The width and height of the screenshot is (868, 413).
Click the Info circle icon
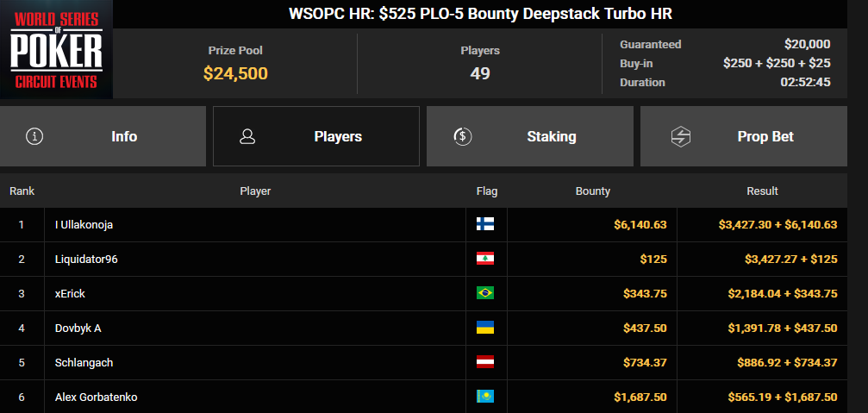pos(34,136)
